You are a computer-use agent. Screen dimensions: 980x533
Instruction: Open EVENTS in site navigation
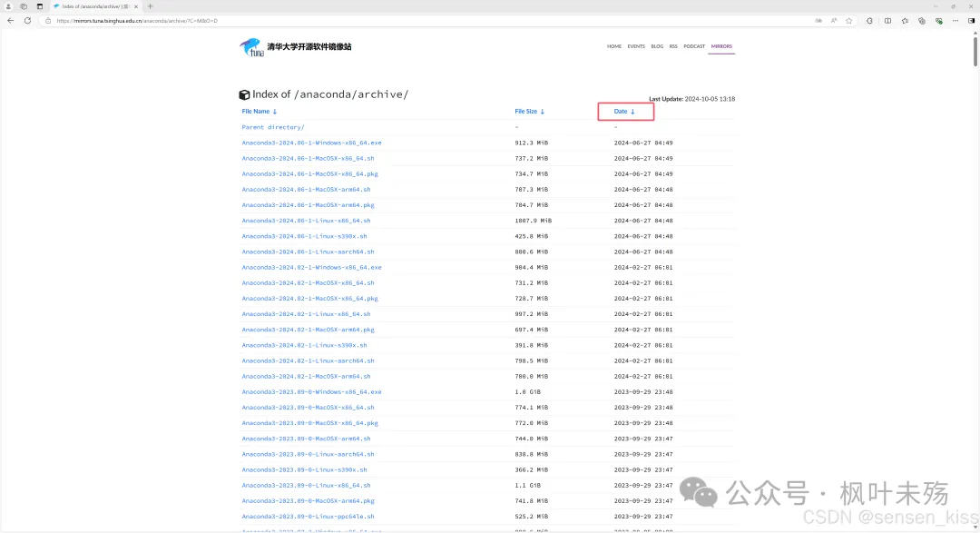[x=635, y=46]
